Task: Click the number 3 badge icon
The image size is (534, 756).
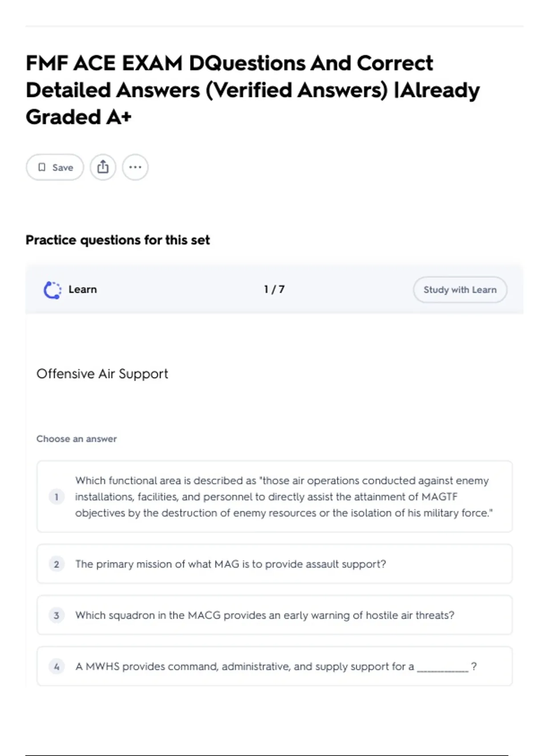Action: 57,615
